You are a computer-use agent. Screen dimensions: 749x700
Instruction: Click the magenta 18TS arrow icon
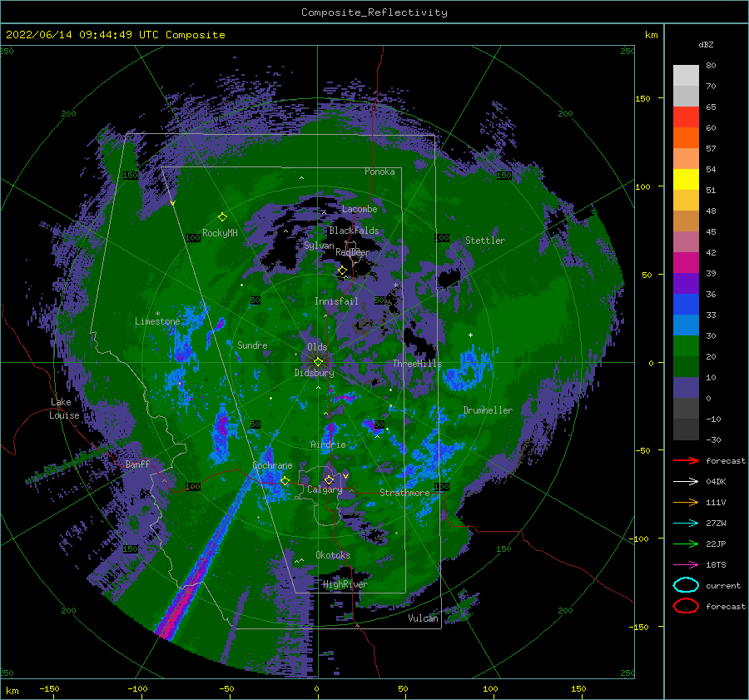pos(686,564)
